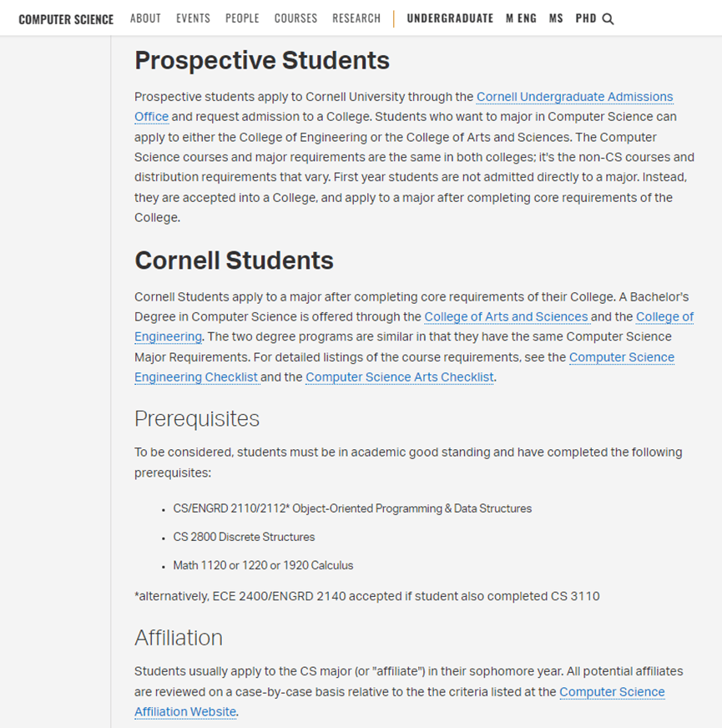Select the Events navigation item
The image size is (722, 728).
tap(193, 18)
